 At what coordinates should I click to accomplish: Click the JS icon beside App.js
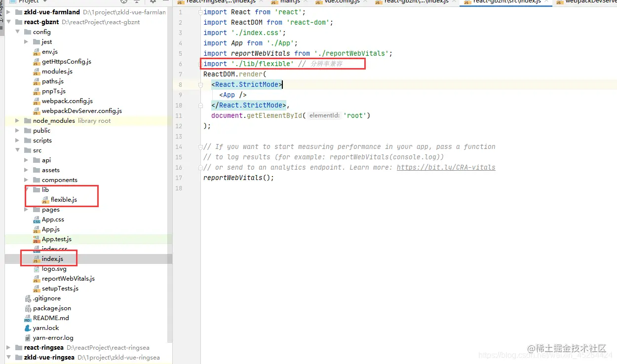pos(37,229)
